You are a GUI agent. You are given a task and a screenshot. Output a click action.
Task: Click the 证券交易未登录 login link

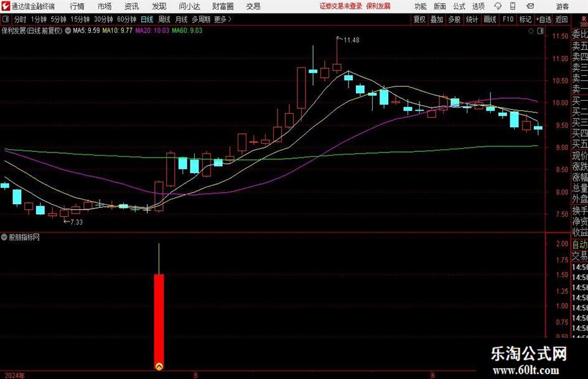coord(341,6)
